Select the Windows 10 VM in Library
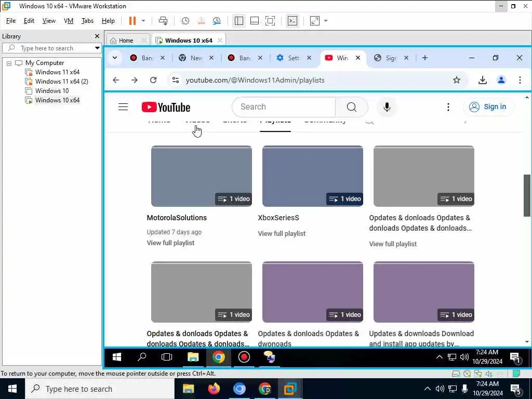 click(51, 90)
